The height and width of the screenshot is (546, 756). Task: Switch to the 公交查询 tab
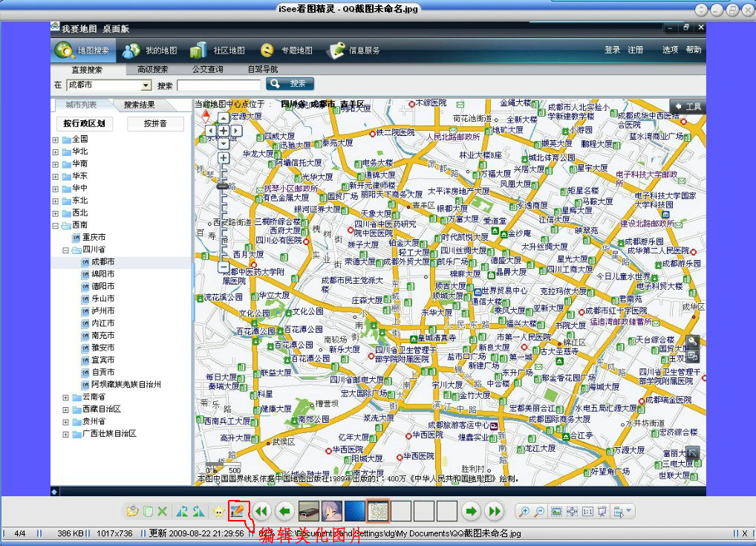(x=207, y=69)
